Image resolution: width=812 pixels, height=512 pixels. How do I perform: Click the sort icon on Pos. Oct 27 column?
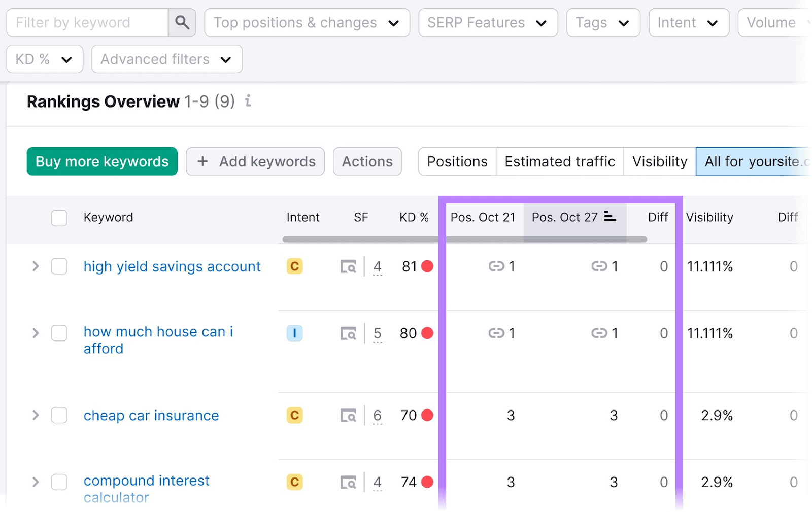[611, 217]
